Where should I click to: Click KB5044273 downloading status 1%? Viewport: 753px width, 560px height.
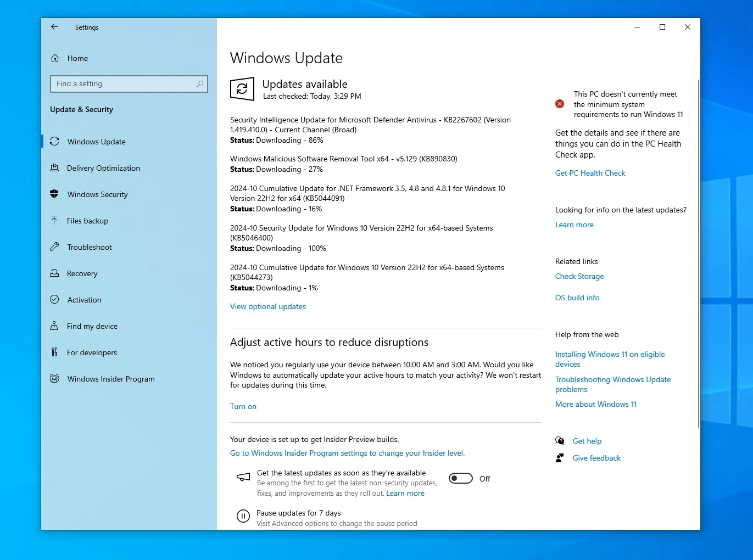point(274,288)
